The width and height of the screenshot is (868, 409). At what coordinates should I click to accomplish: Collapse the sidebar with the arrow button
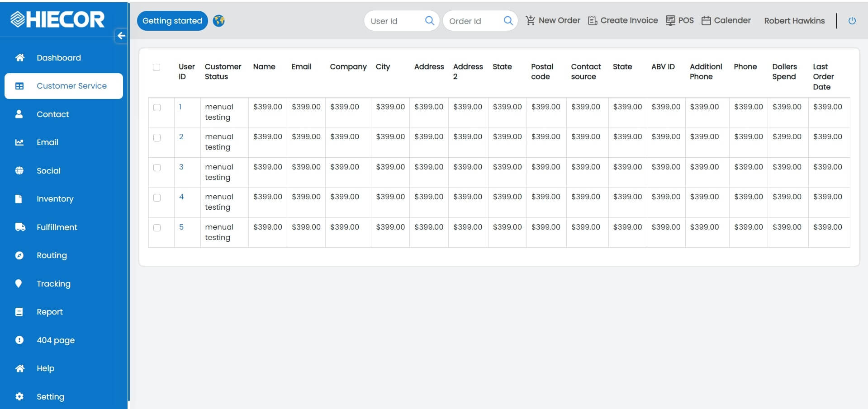tap(121, 36)
